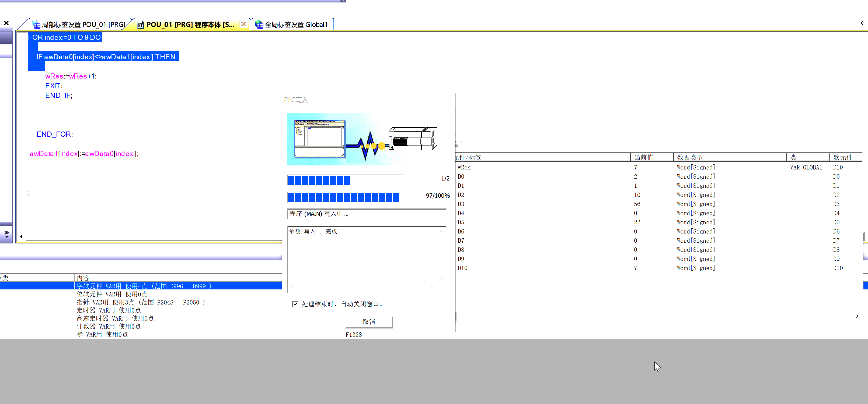Click the local label settings tab icon
This screenshot has width=868, height=404.
click(36, 24)
